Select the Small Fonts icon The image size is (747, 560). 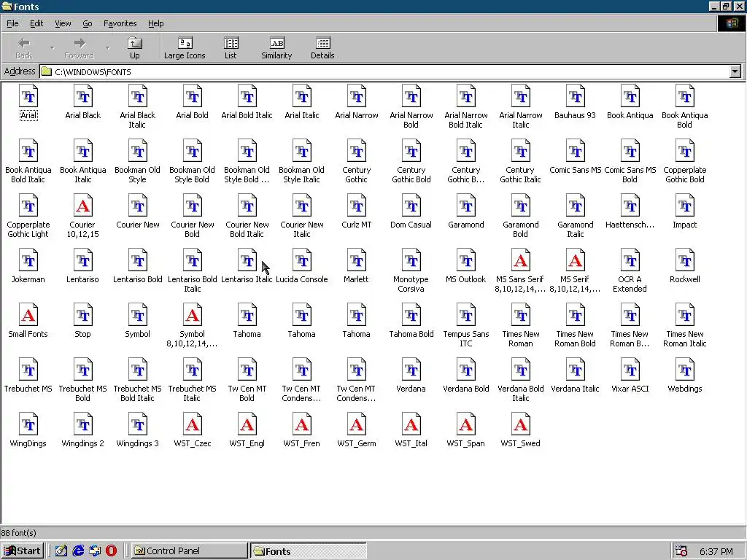pyautogui.click(x=28, y=316)
